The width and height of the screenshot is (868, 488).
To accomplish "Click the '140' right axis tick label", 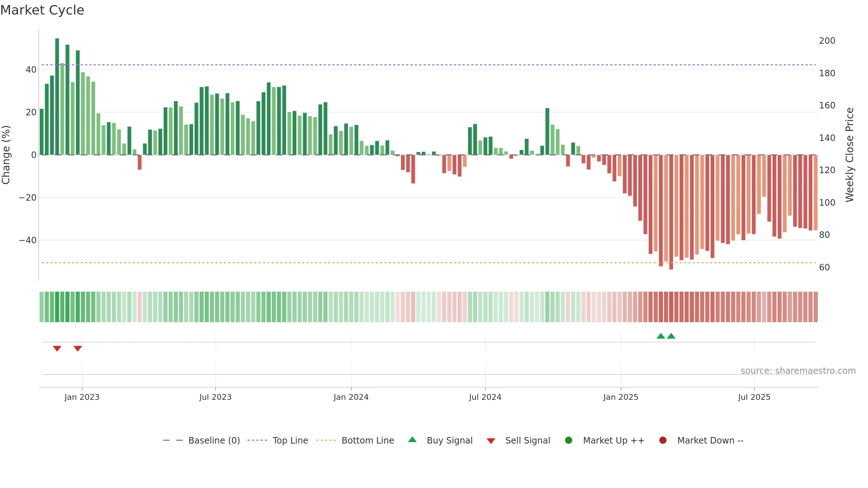I will point(827,138).
